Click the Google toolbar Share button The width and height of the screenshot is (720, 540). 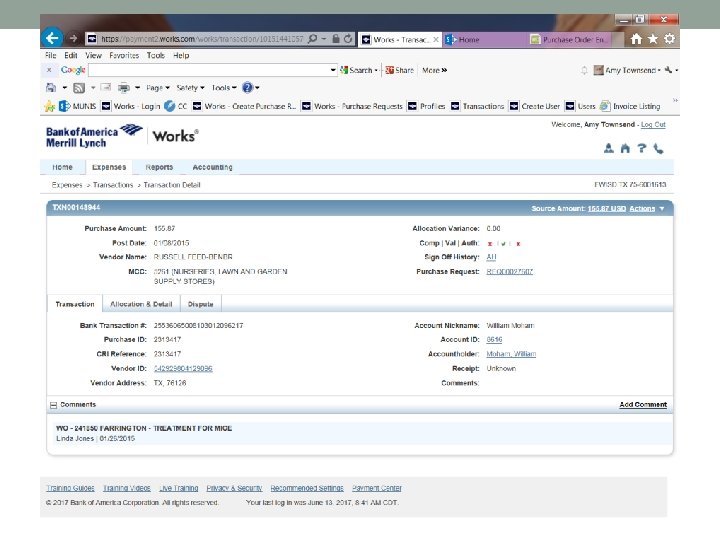click(x=399, y=70)
